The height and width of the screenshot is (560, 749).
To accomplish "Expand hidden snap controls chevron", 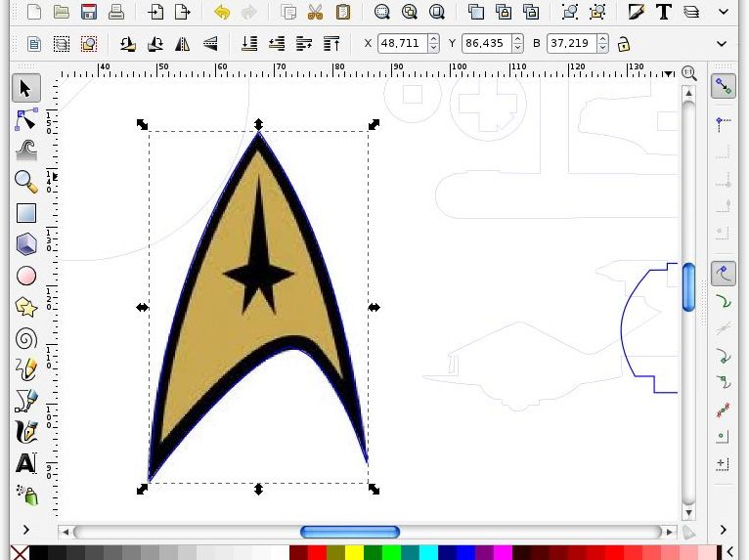I will click(x=723, y=530).
